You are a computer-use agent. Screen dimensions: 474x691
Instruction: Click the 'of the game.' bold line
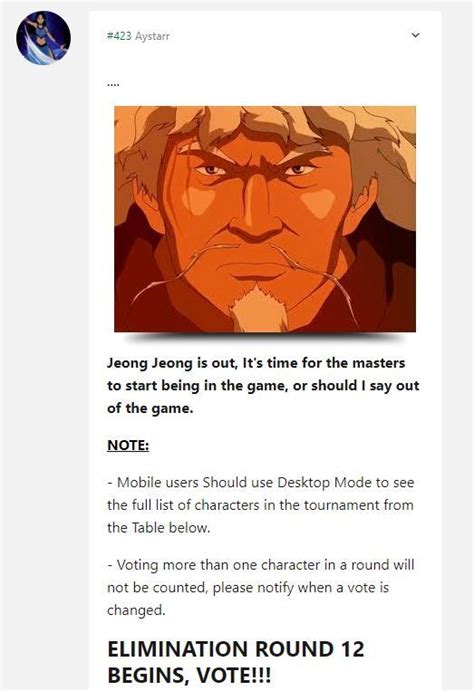150,408
